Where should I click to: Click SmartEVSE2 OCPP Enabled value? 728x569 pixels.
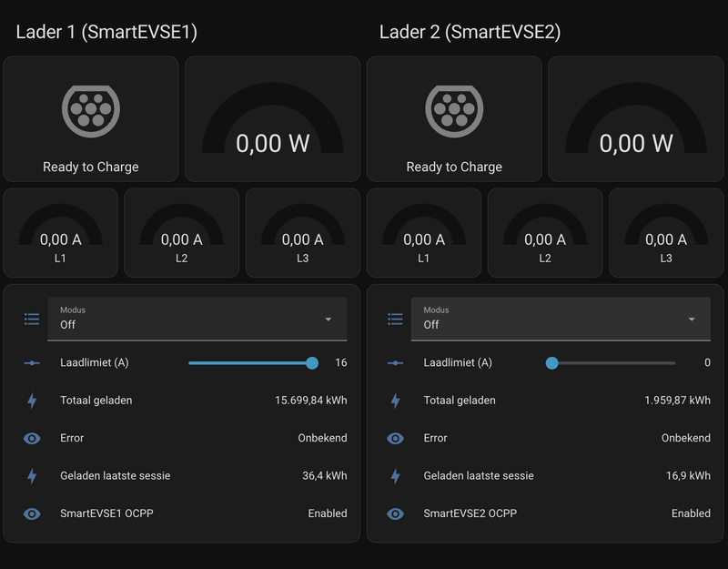pos(691,513)
